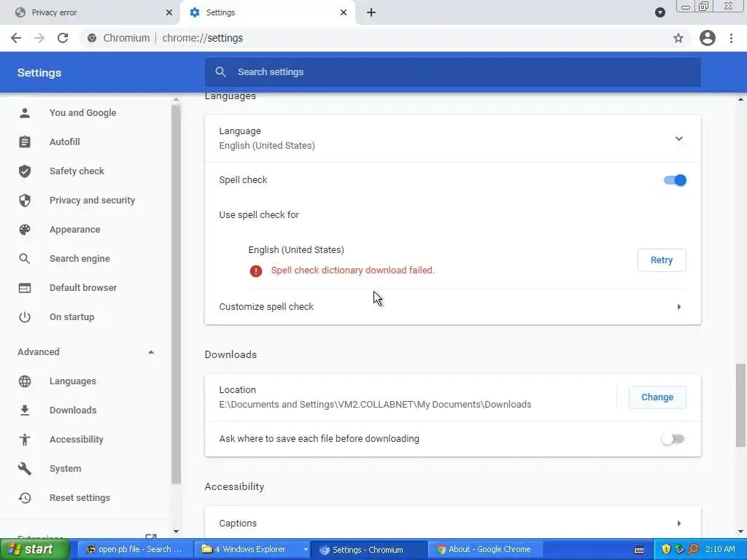The image size is (747, 560).
Task: Open the Windows start menu
Action: pyautogui.click(x=34, y=549)
